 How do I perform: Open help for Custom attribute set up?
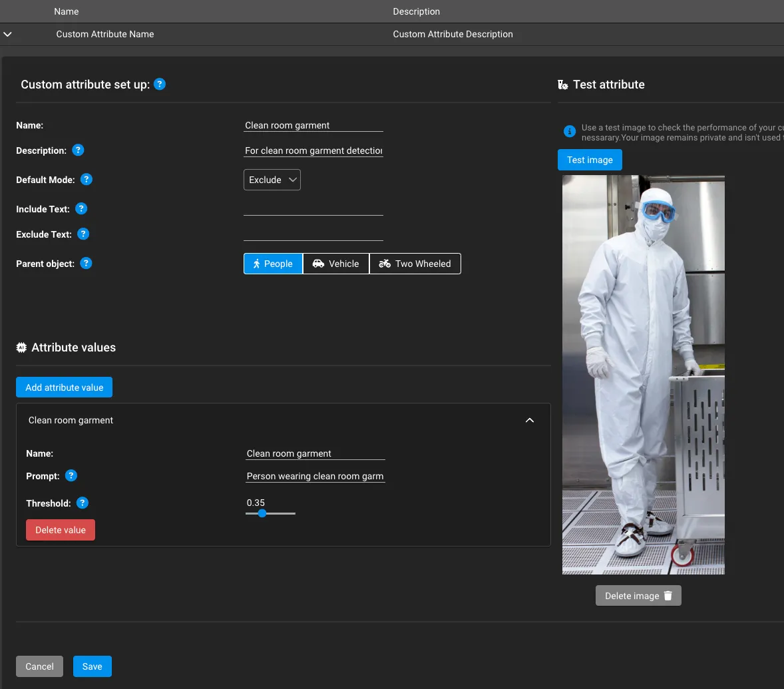click(x=160, y=84)
